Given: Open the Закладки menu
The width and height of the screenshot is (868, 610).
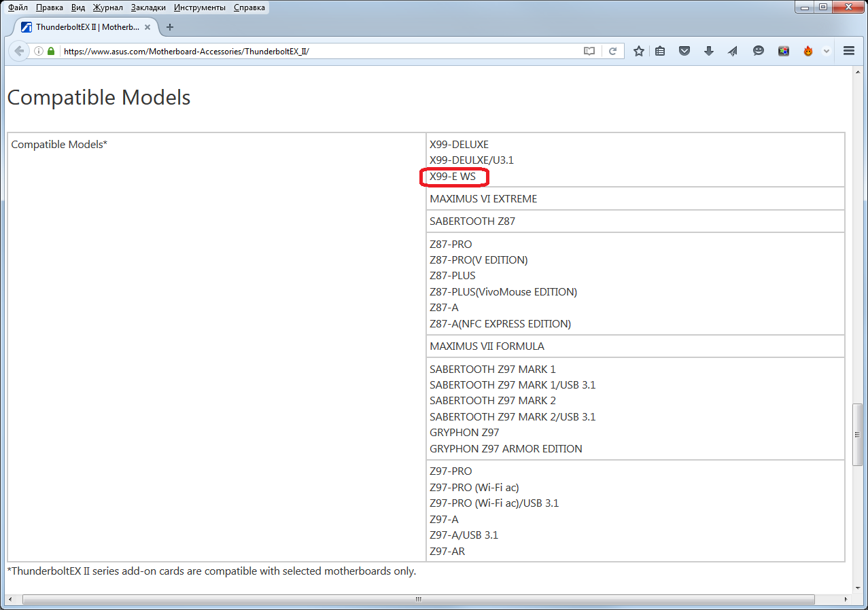Looking at the screenshot, I should point(148,7).
